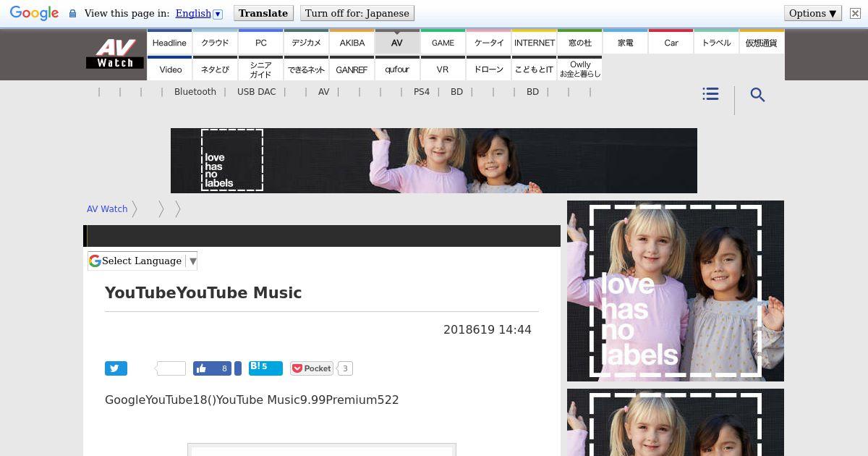Go to the GANREF tab
The width and height of the screenshot is (868, 456).
pos(352,69)
